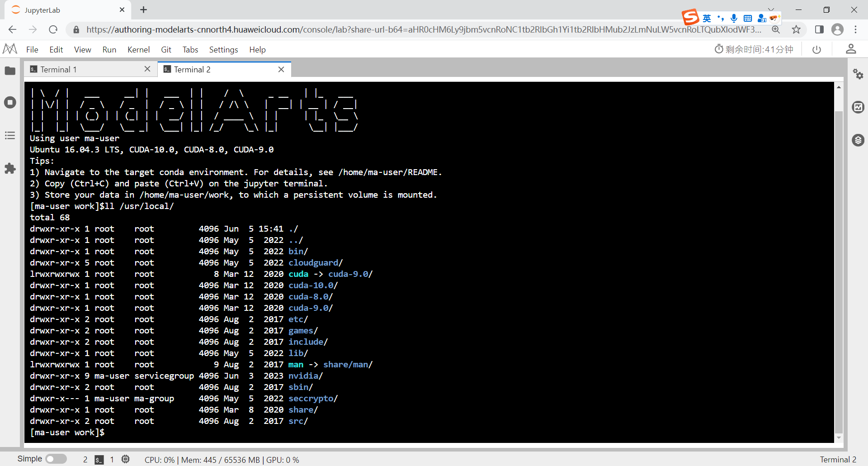View site security lock info
Viewport: 868px width, 466px height.
tap(76, 29)
